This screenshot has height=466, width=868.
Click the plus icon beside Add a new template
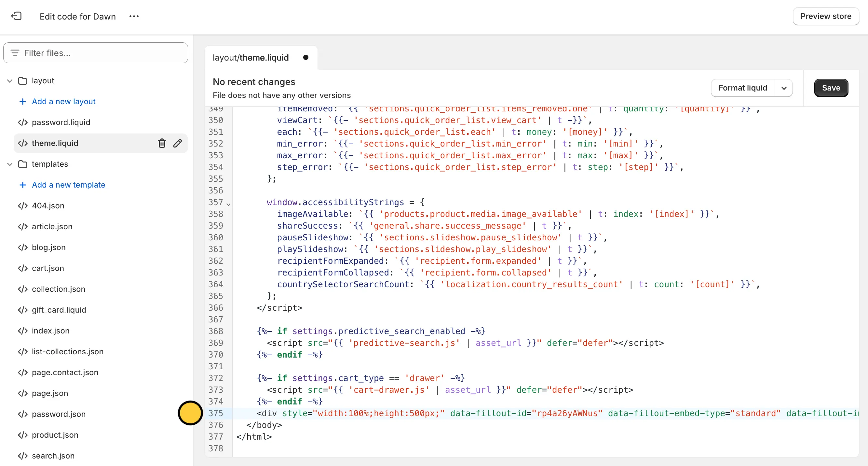point(22,185)
